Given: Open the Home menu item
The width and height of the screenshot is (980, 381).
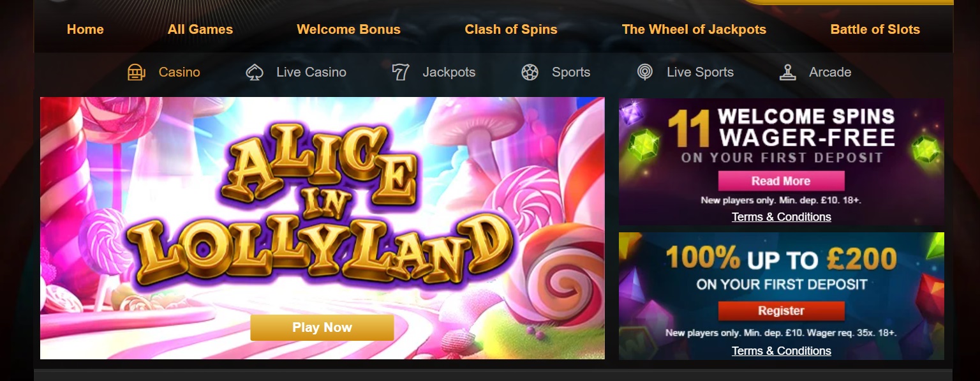Looking at the screenshot, I should tap(85, 29).
